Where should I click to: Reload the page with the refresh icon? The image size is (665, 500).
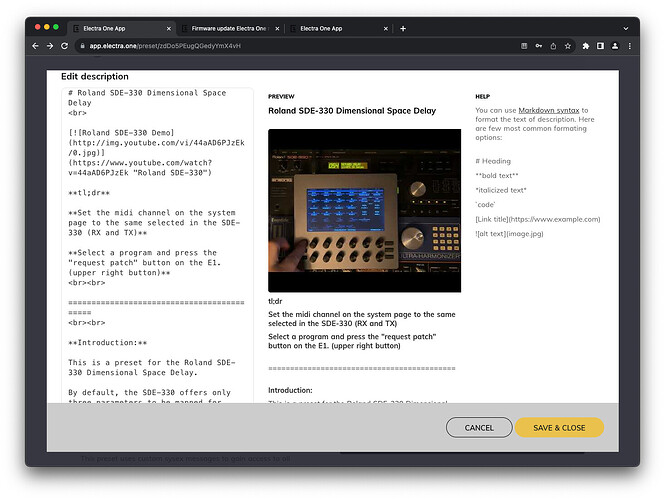pyautogui.click(x=64, y=46)
